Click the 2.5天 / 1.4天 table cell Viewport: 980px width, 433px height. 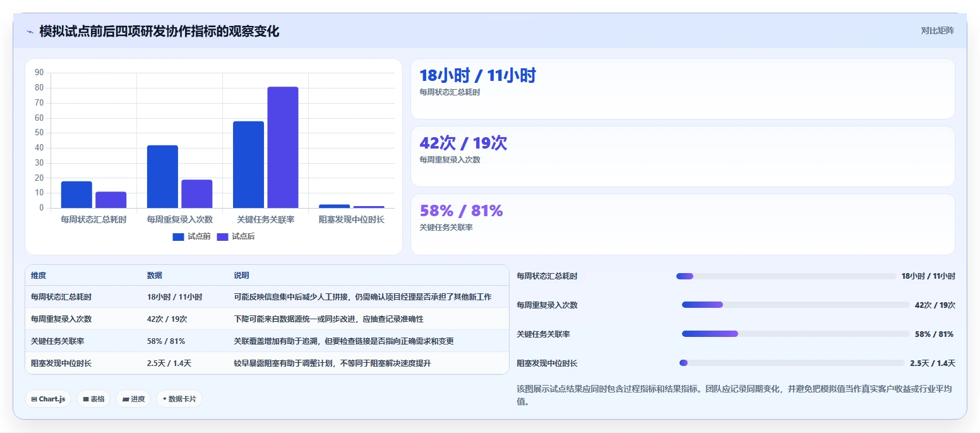(169, 363)
